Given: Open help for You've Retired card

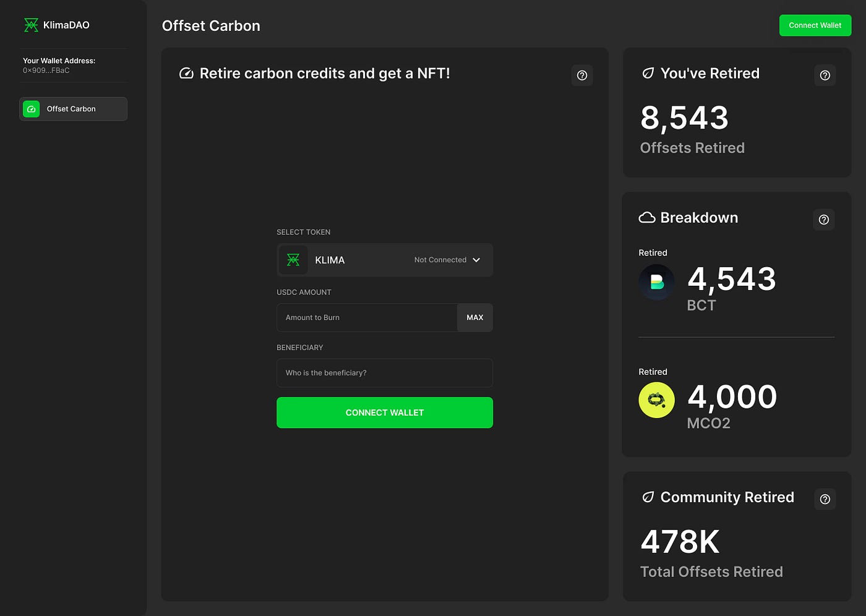Looking at the screenshot, I should pyautogui.click(x=825, y=75).
